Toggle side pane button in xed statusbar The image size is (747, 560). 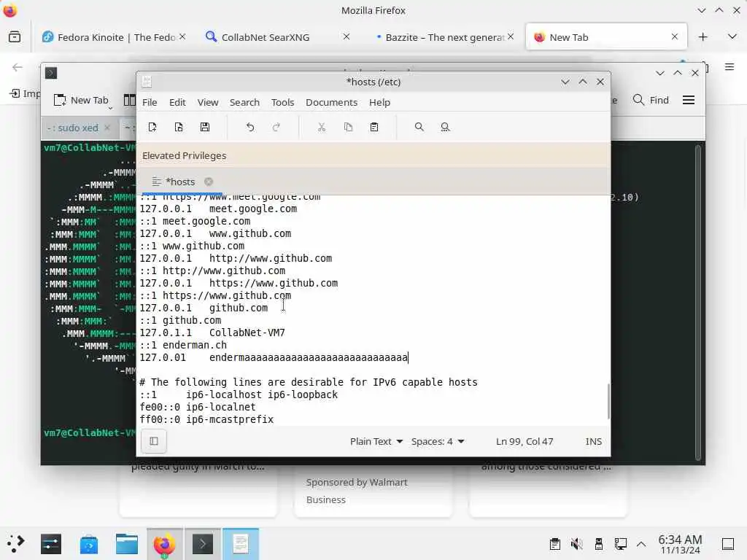(x=154, y=441)
